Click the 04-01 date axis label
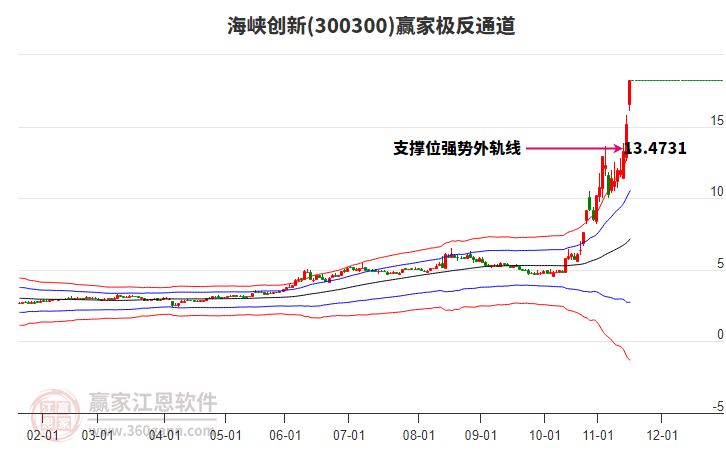 tap(164, 436)
